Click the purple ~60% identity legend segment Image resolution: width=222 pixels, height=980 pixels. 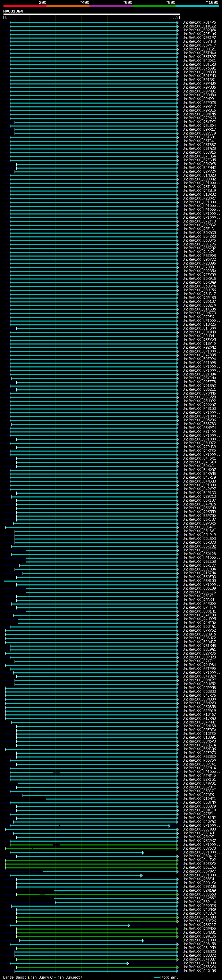click(111, 6)
